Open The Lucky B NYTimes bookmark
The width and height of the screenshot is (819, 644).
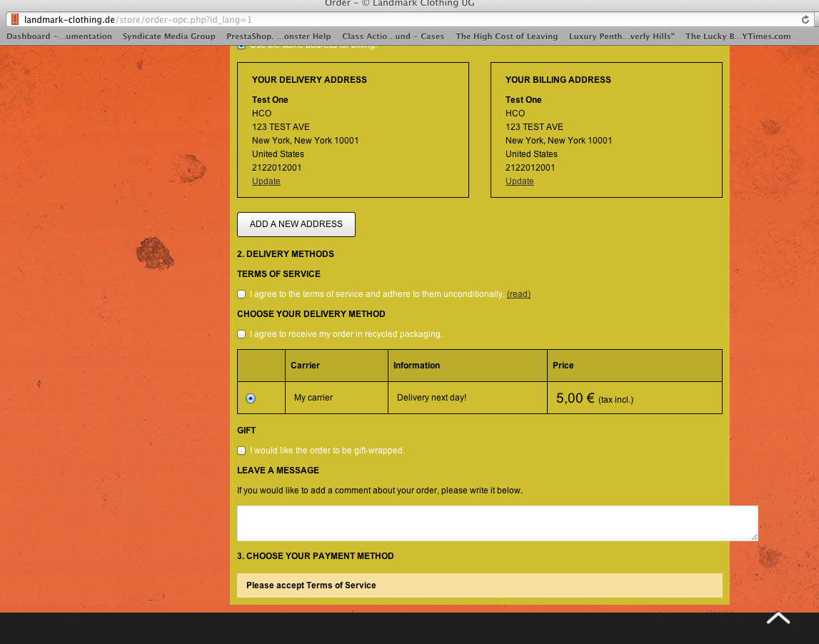pyautogui.click(x=738, y=36)
